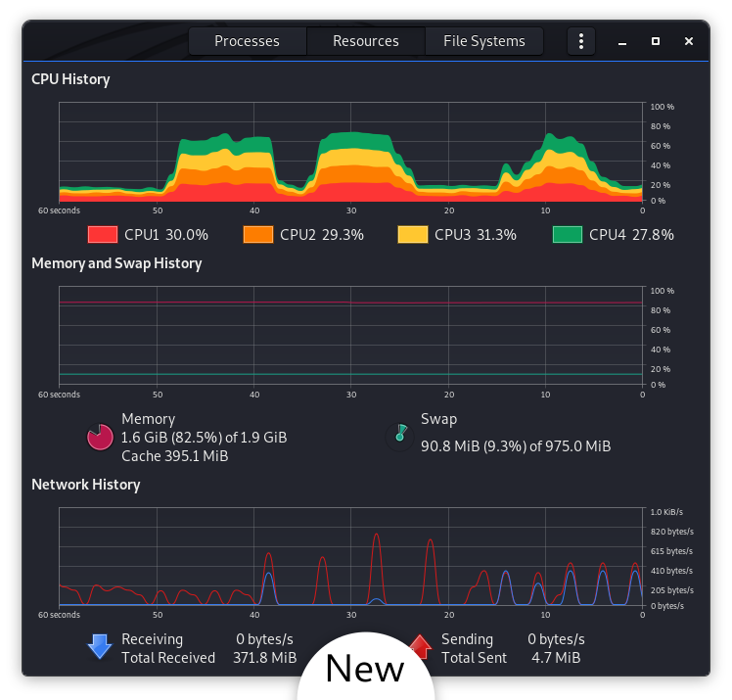This screenshot has height=700, width=732.
Task: Click the 1.0 KiB/s network axis label
Action: [666, 512]
